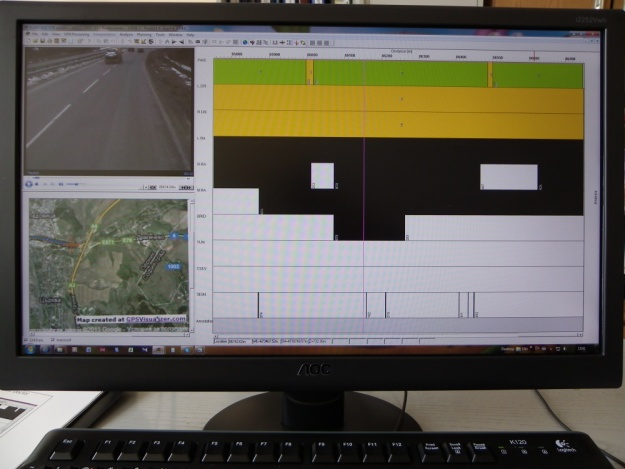Click the first toolbar icon under File menu
The height and width of the screenshot is (469, 625).
27,43
